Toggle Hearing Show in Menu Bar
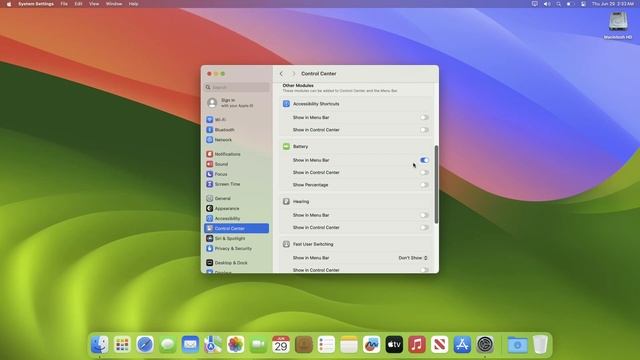Viewport: 640px width, 360px height. point(424,215)
